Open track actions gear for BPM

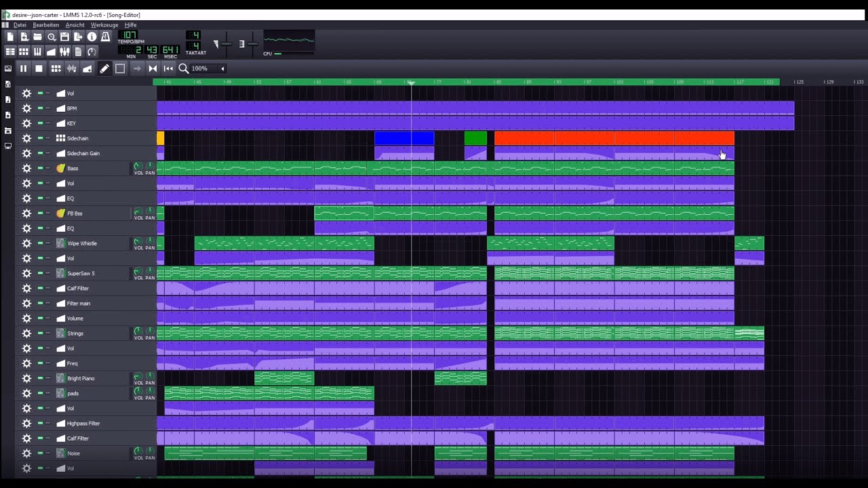(x=26, y=108)
